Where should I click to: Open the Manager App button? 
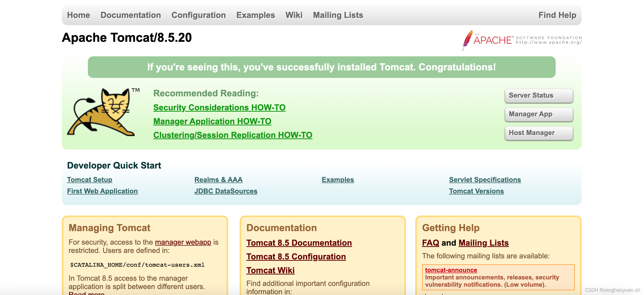[538, 114]
